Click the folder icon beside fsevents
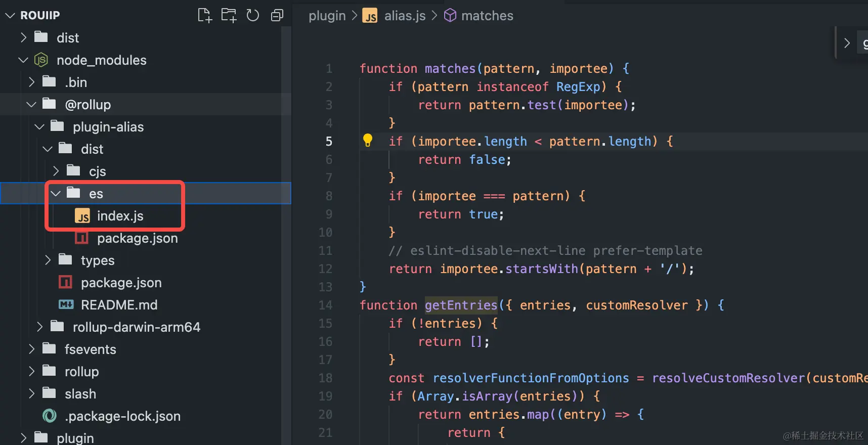This screenshot has width=868, height=445. [49, 348]
